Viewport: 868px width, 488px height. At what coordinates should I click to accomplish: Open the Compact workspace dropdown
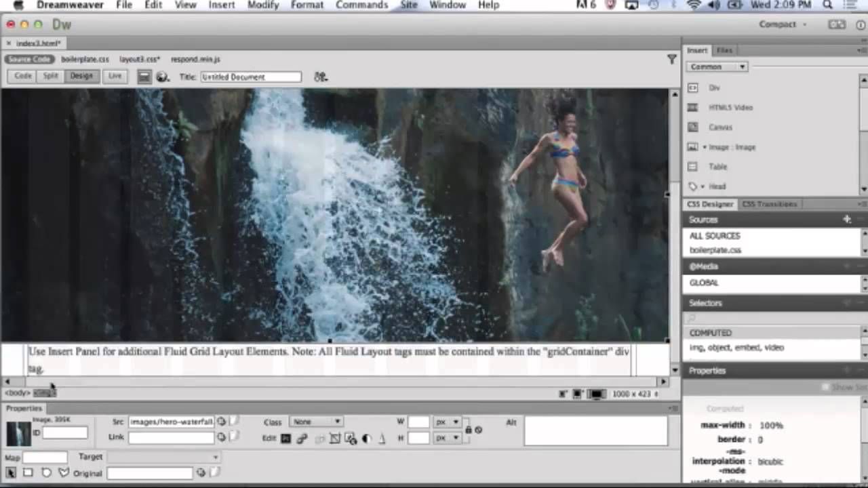(x=783, y=24)
